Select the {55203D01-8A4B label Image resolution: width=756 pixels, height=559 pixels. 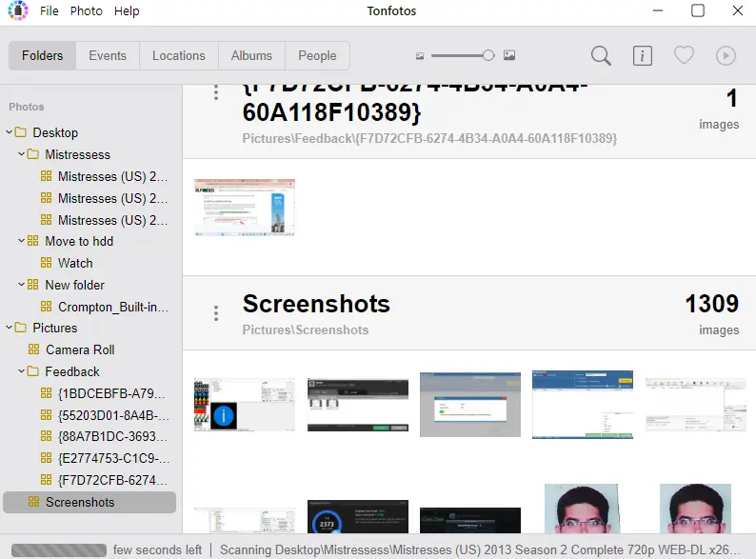coord(113,415)
